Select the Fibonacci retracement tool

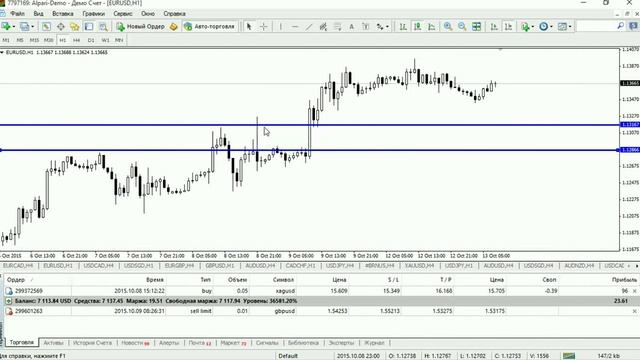337,27
